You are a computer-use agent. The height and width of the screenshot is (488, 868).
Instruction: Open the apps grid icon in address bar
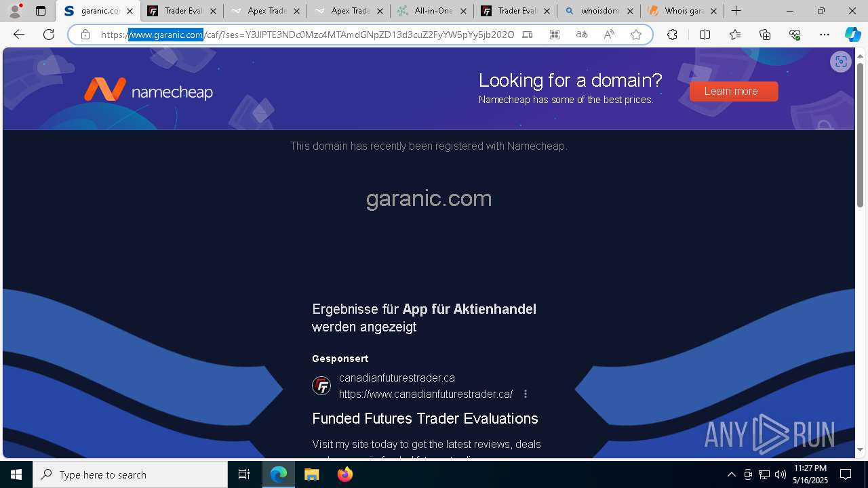[x=555, y=35]
